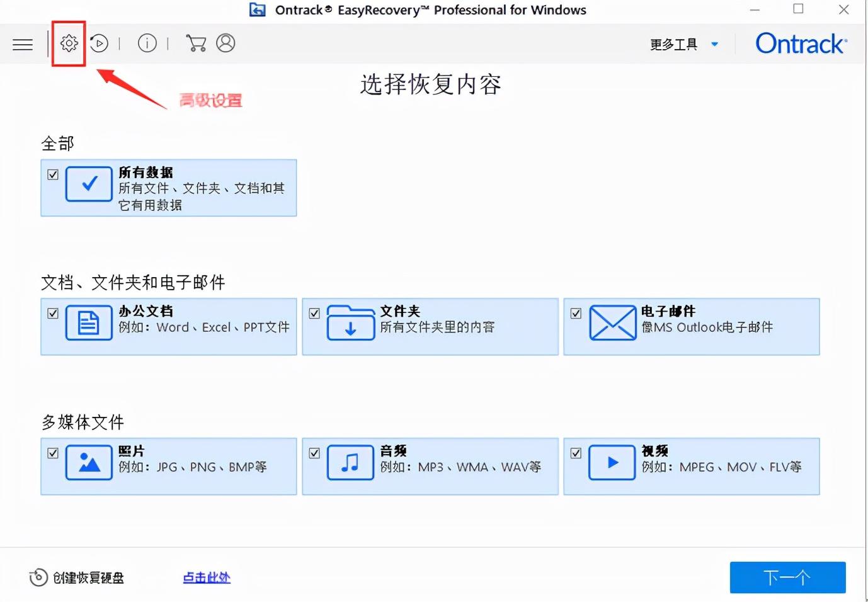
Task: Open the user account icon
Action: click(226, 43)
